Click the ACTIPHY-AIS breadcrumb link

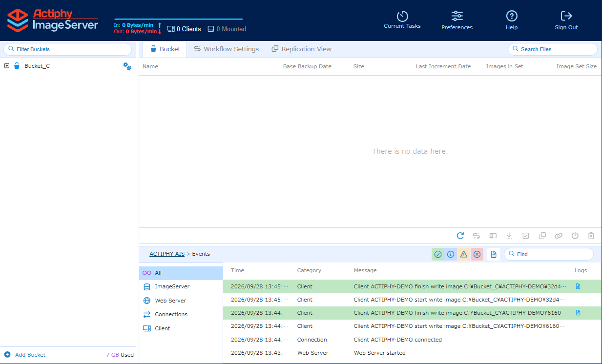tap(167, 254)
